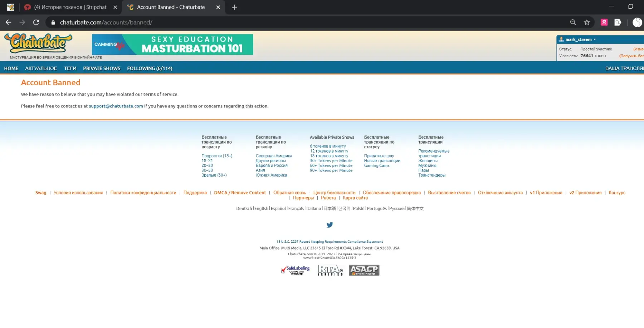The image size is (644, 328).
Task: Reload the page with the refresh icon
Action: pos(36,22)
